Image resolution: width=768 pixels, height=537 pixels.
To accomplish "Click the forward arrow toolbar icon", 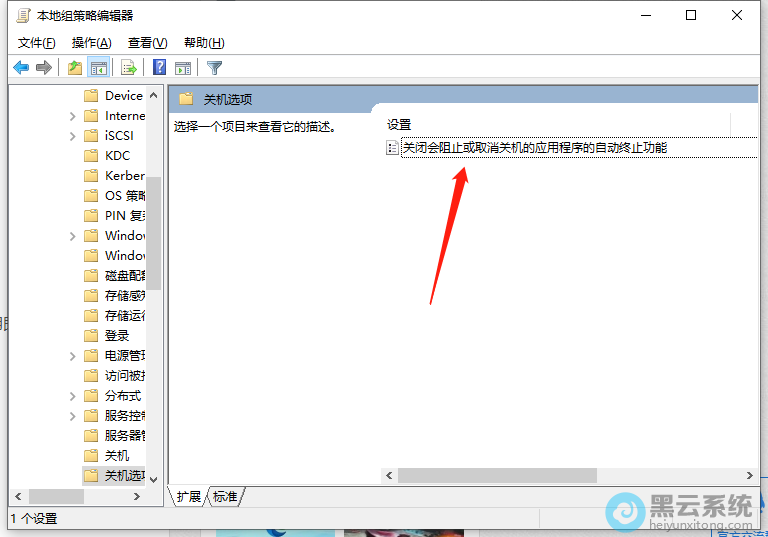I will pyautogui.click(x=43, y=68).
